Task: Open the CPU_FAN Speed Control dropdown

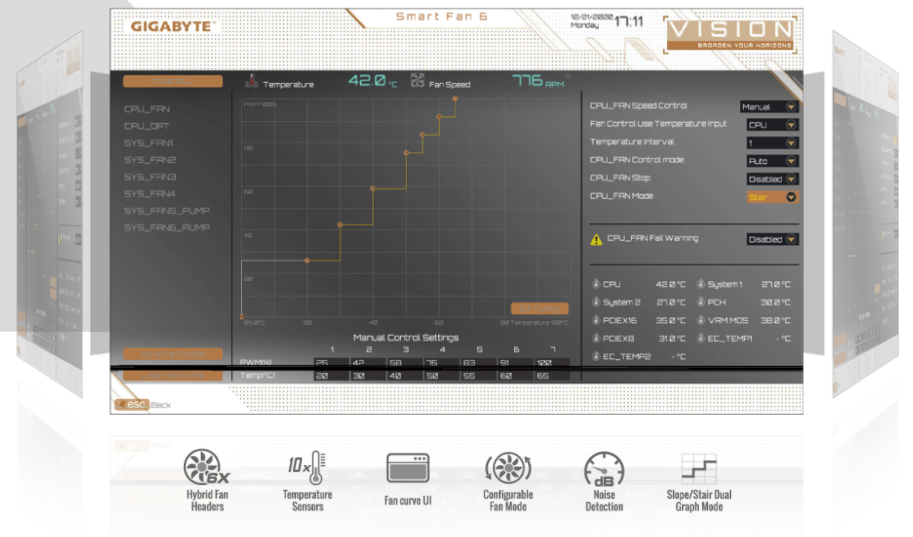Action: click(769, 107)
